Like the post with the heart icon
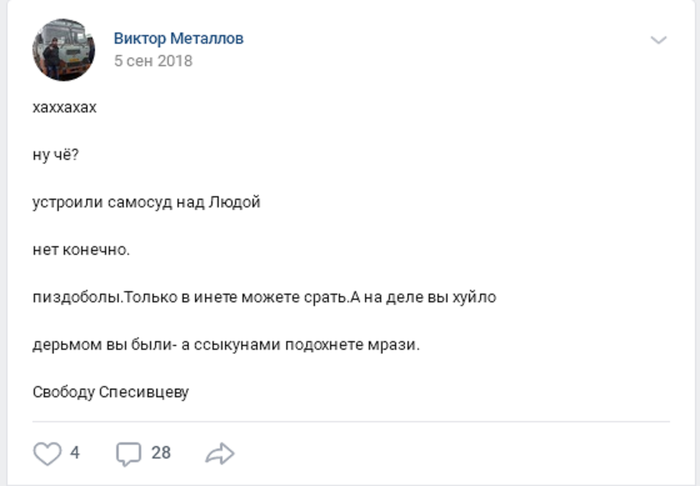 tap(48, 453)
